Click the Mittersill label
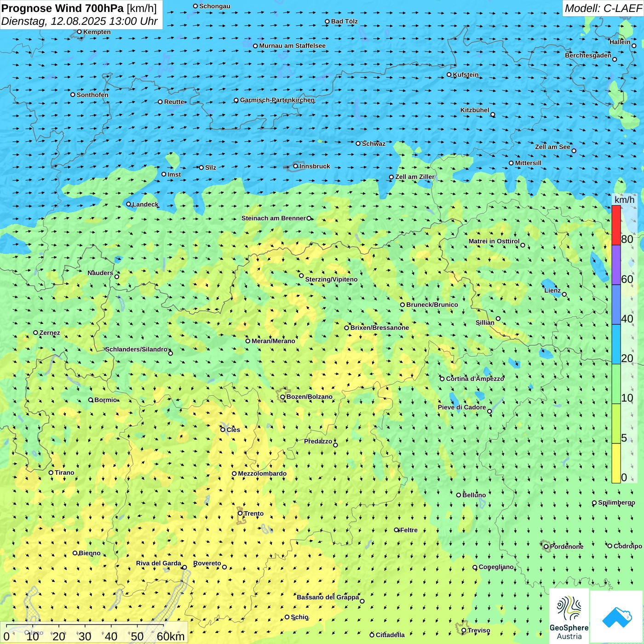The height and width of the screenshot is (644, 644). (x=528, y=163)
